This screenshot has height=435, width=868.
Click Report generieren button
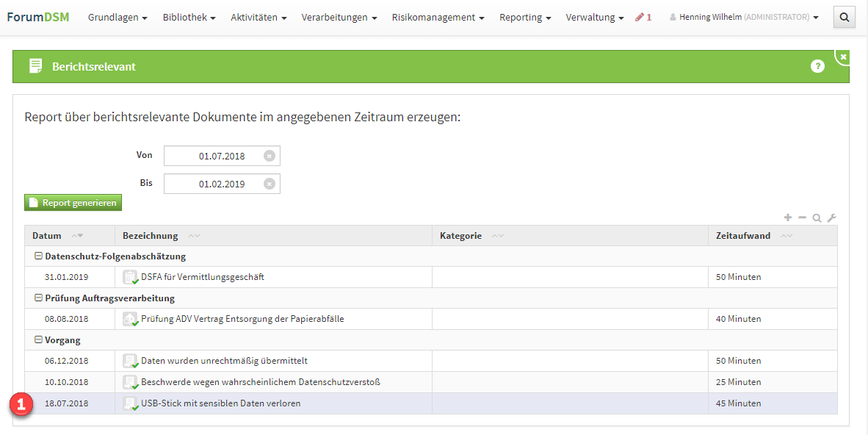pyautogui.click(x=73, y=203)
